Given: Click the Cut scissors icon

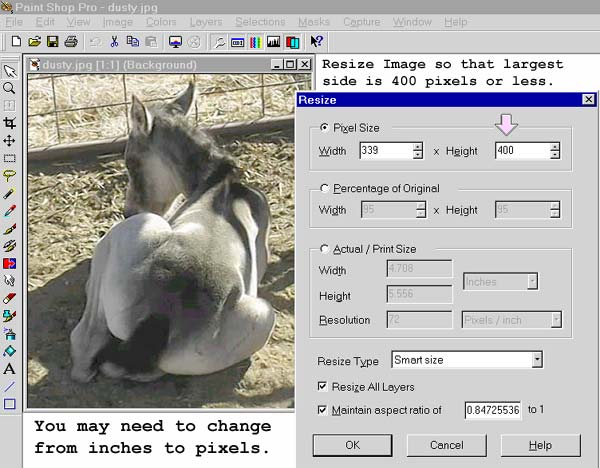Looking at the screenshot, I should 115,42.
